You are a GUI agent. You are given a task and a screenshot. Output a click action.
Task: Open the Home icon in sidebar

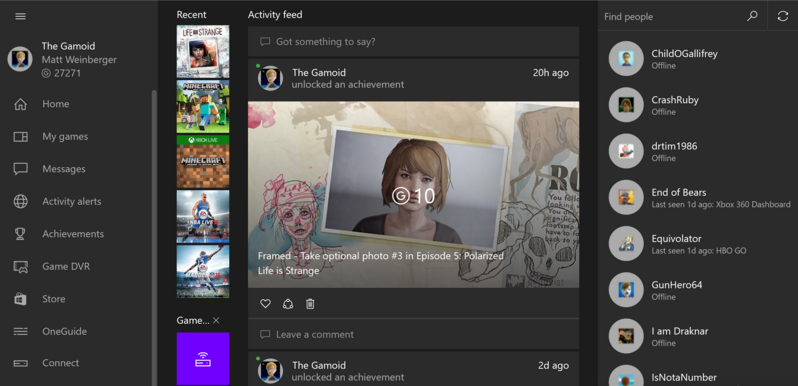(x=20, y=104)
